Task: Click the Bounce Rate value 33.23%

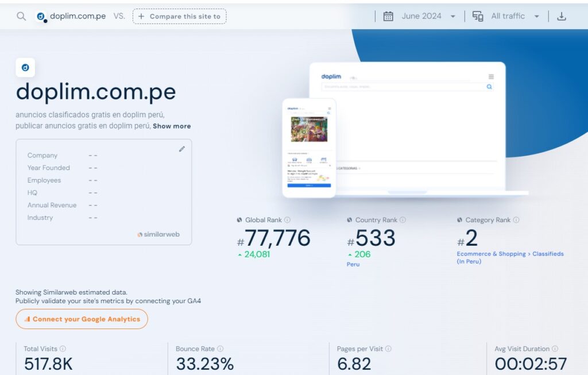Action: click(x=205, y=364)
